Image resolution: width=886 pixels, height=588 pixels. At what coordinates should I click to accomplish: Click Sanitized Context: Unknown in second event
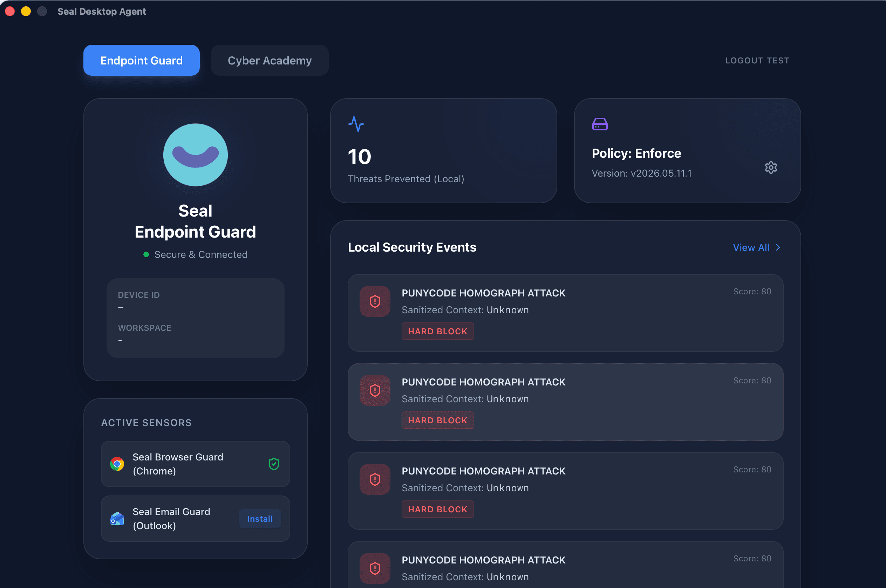pos(465,399)
